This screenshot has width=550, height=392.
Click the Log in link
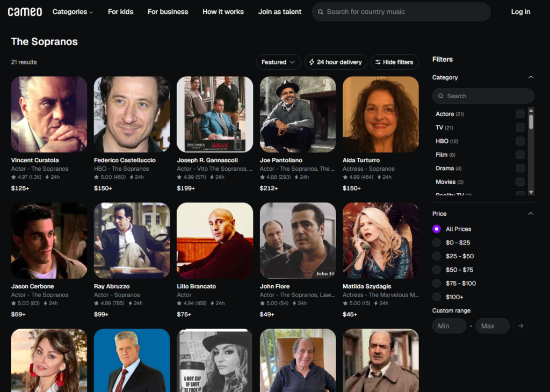click(x=520, y=12)
